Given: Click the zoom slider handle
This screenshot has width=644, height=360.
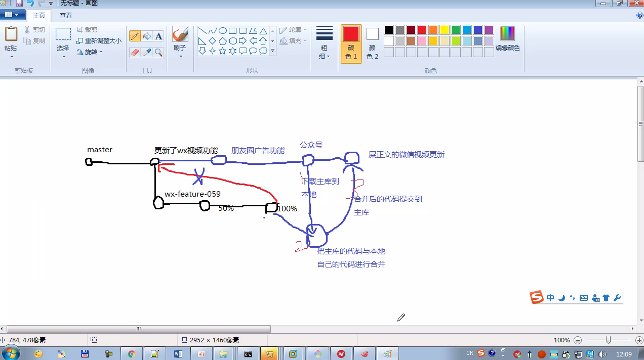Looking at the screenshot, I should pyautogui.click(x=608, y=340).
